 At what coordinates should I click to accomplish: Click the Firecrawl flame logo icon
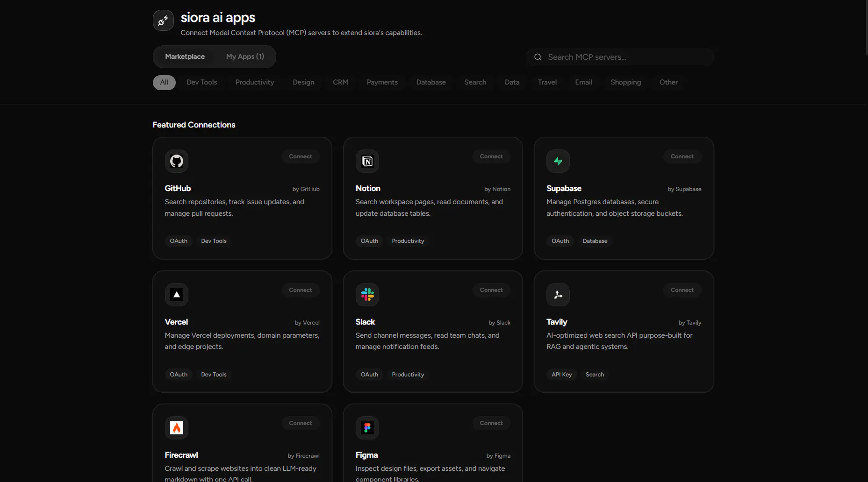click(x=177, y=428)
